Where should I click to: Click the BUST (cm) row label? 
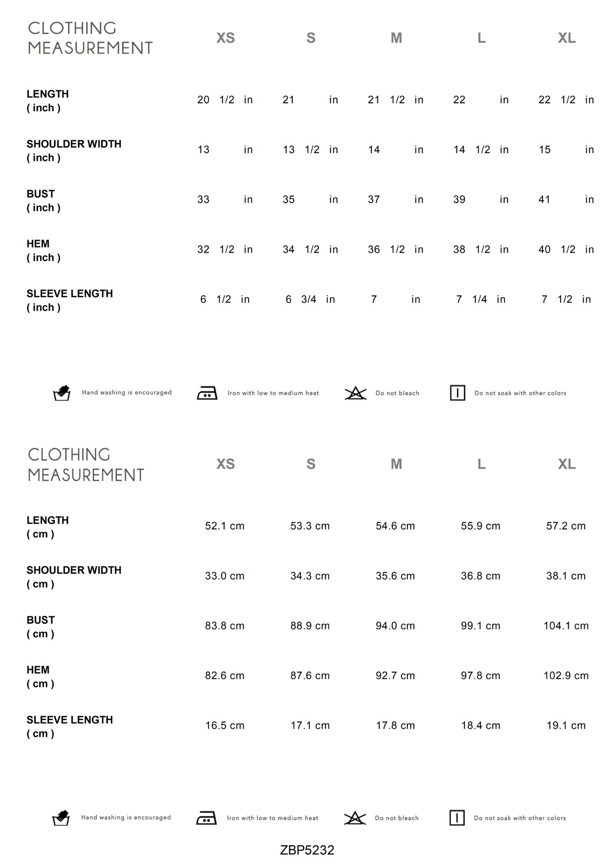pos(41,627)
